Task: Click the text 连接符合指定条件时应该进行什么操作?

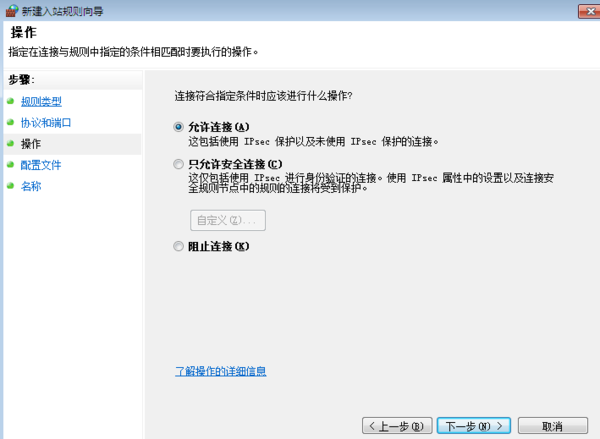Action: [263, 96]
